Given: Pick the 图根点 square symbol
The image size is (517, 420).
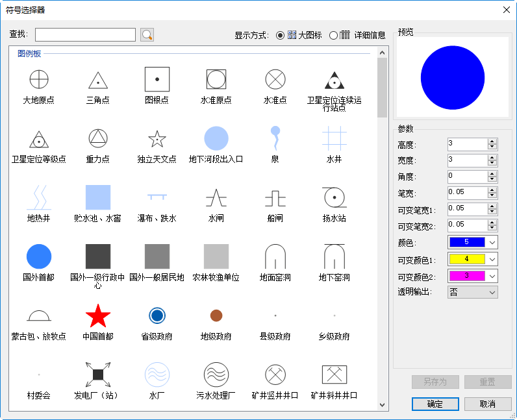Looking at the screenshot, I should click(x=157, y=79).
